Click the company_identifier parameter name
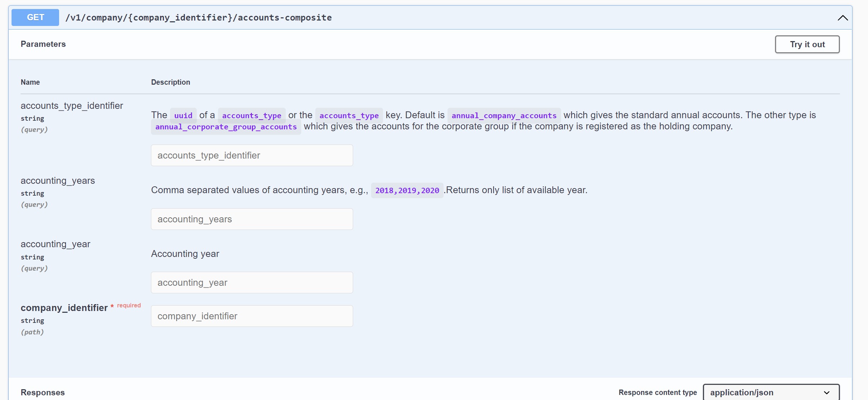This screenshot has height=400, width=868. click(x=64, y=308)
